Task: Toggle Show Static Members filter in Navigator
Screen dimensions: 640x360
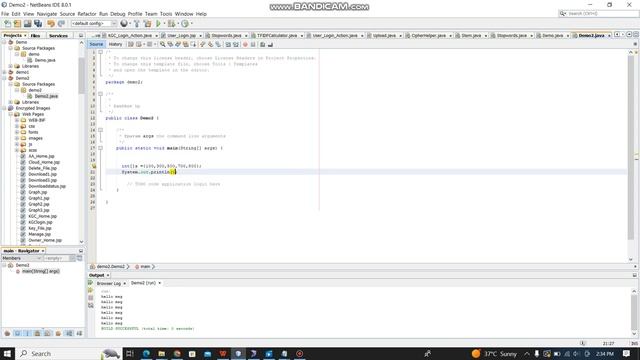Action: point(27,333)
